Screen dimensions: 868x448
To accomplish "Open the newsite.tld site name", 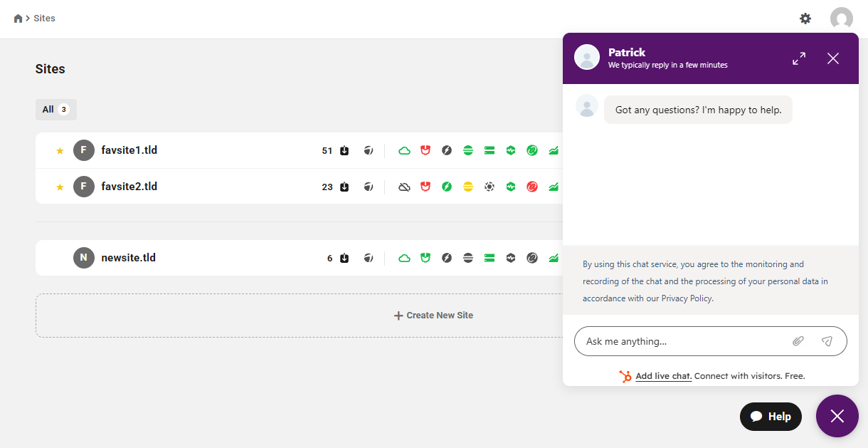I will point(129,258).
